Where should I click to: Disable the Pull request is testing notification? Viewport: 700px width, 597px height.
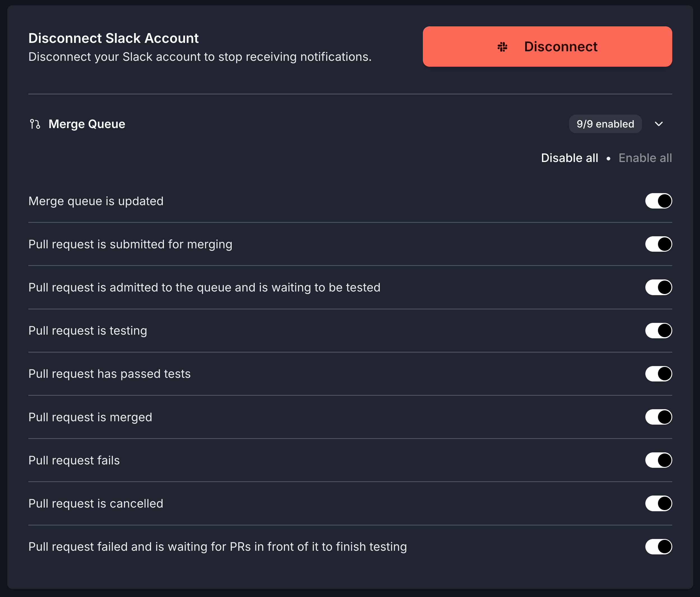(x=658, y=330)
